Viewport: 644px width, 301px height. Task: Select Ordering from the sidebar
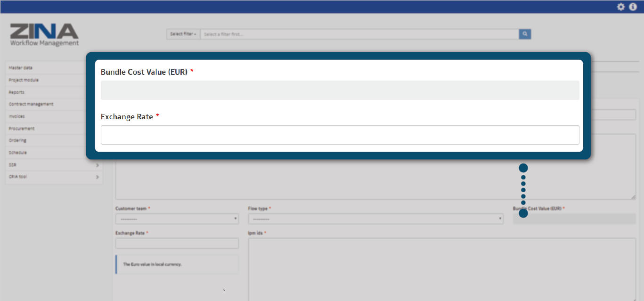18,140
